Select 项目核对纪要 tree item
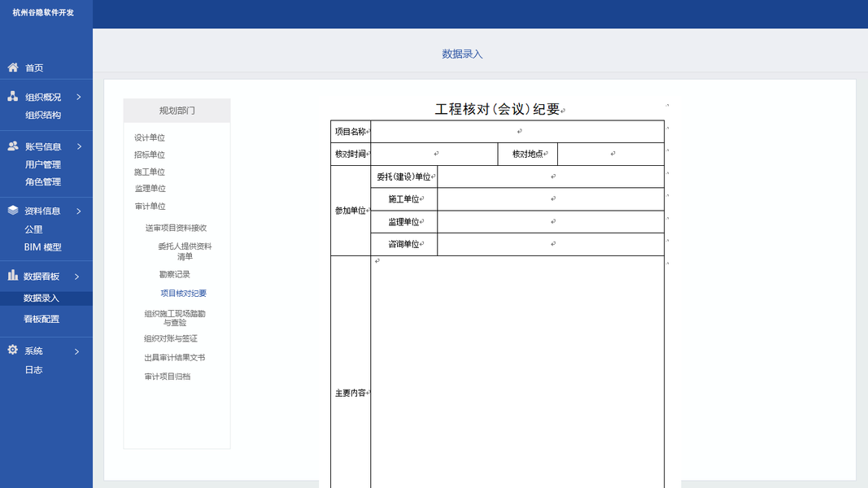Viewport: 868px width, 488px height. click(183, 294)
